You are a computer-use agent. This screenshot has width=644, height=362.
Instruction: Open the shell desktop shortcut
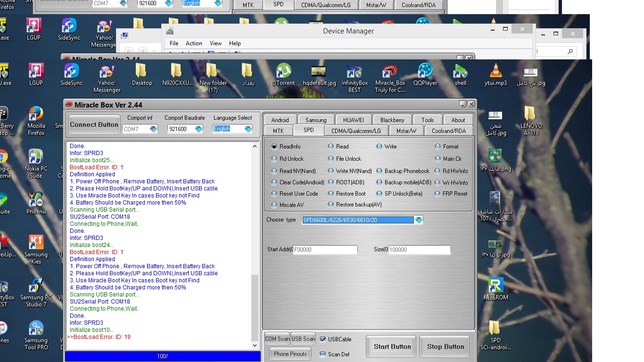point(461,75)
